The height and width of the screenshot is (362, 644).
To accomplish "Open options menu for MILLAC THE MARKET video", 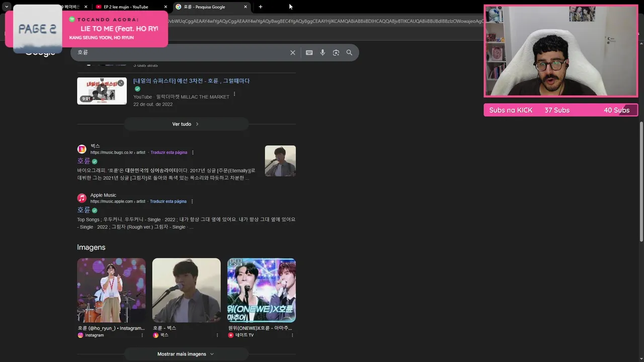I will (234, 94).
